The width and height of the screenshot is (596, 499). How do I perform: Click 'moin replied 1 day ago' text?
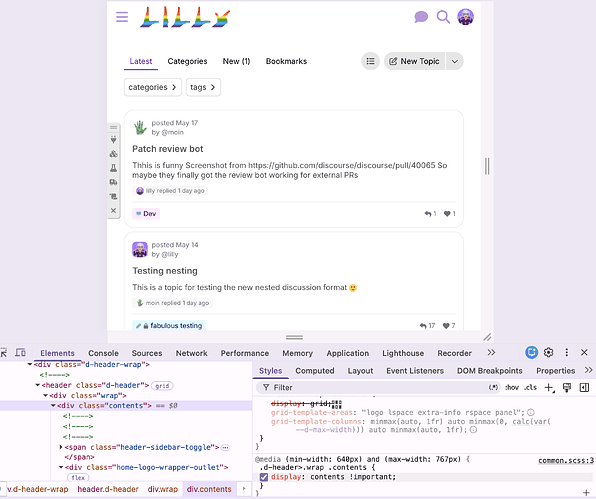coord(177,303)
